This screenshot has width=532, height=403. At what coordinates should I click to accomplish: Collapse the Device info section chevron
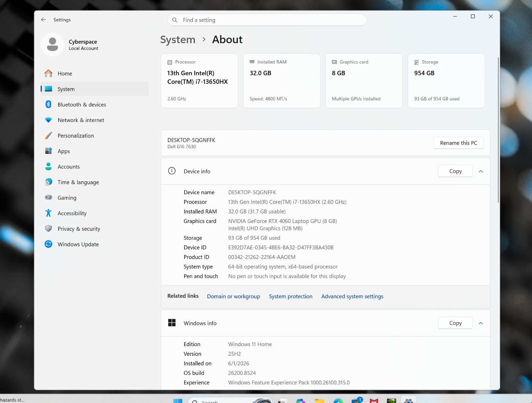(481, 171)
